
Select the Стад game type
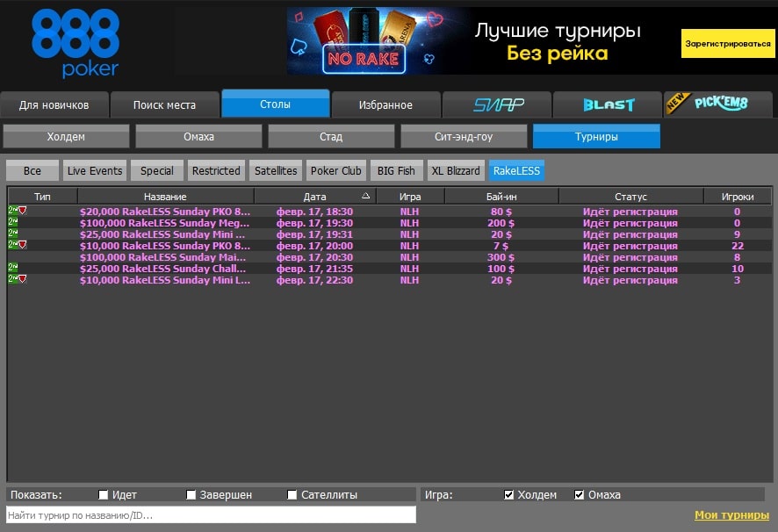click(x=331, y=136)
